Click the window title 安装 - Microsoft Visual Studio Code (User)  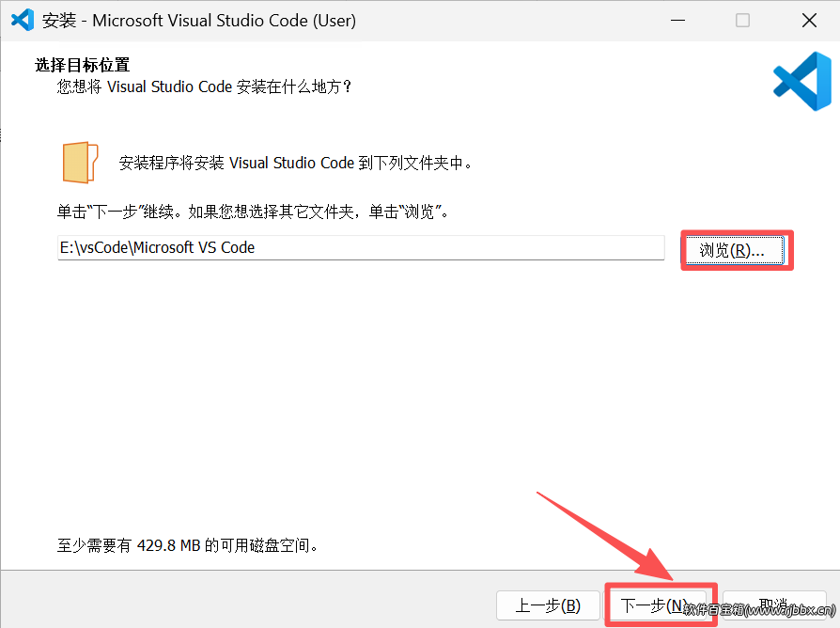point(199,21)
